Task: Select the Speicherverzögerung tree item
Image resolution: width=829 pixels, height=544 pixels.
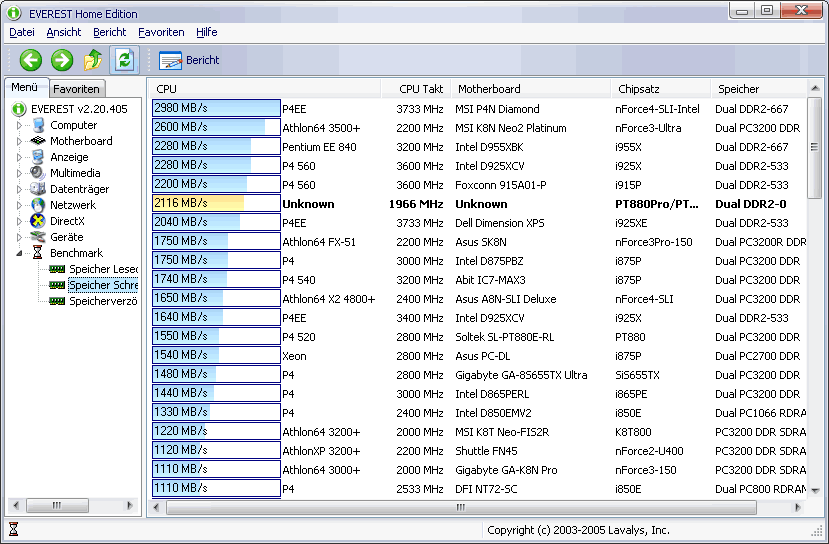Action: pos(103,301)
